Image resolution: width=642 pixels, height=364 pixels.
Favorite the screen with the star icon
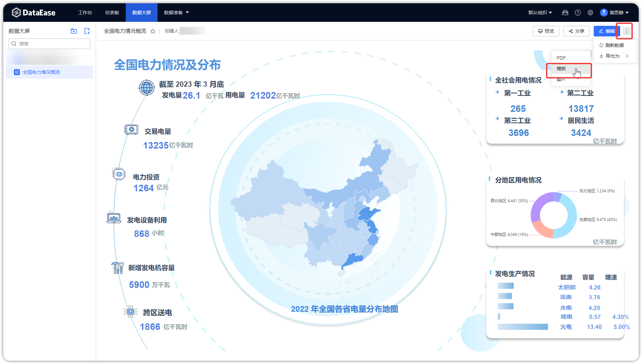click(x=153, y=31)
